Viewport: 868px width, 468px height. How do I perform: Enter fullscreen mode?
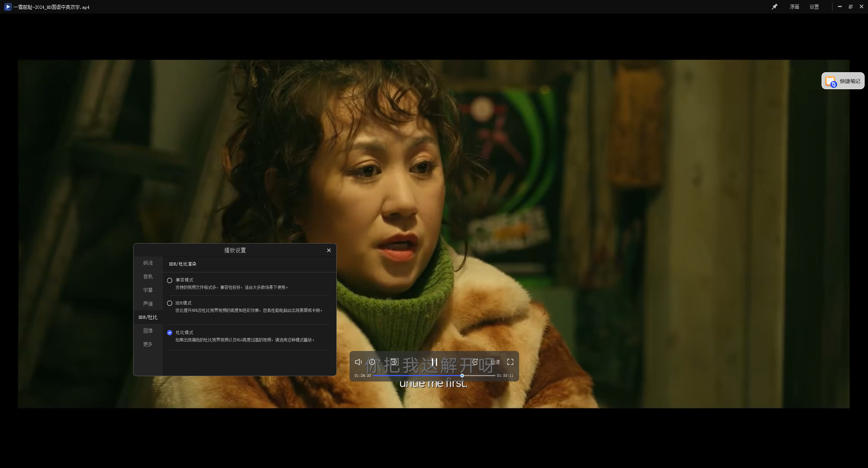(510, 362)
